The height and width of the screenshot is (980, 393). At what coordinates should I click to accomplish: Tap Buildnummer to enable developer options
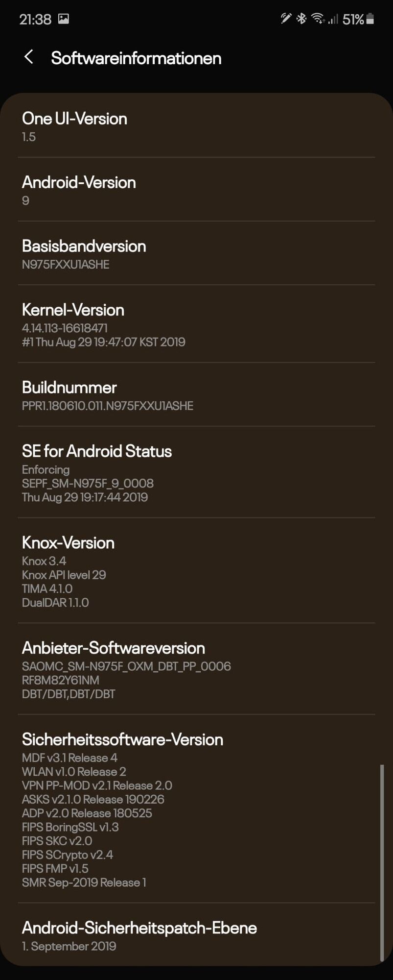[x=196, y=395]
